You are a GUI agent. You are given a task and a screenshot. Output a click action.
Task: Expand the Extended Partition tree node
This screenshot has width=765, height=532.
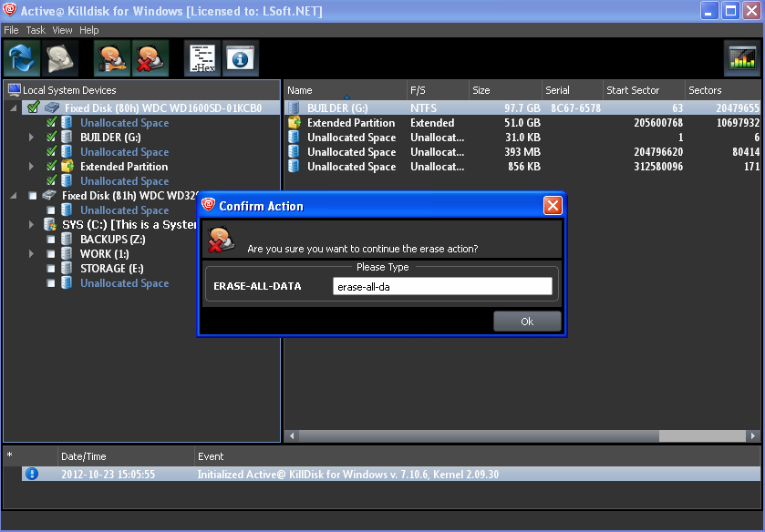[x=32, y=167]
